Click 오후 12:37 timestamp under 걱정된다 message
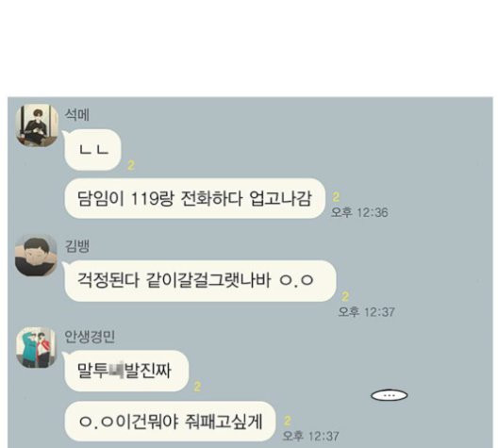The height and width of the screenshot is (448, 498). pyautogui.click(x=367, y=312)
